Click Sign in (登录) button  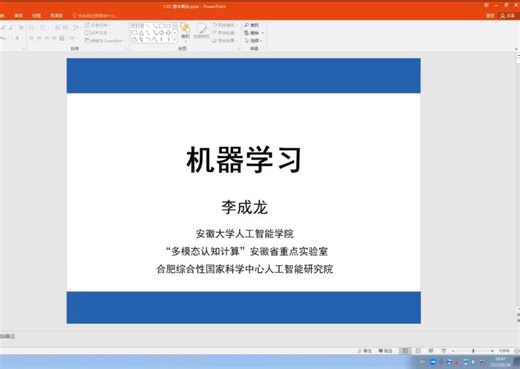(x=490, y=15)
